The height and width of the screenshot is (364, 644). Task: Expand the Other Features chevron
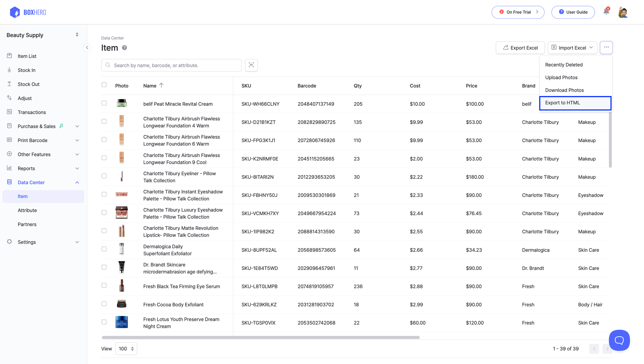point(77,154)
